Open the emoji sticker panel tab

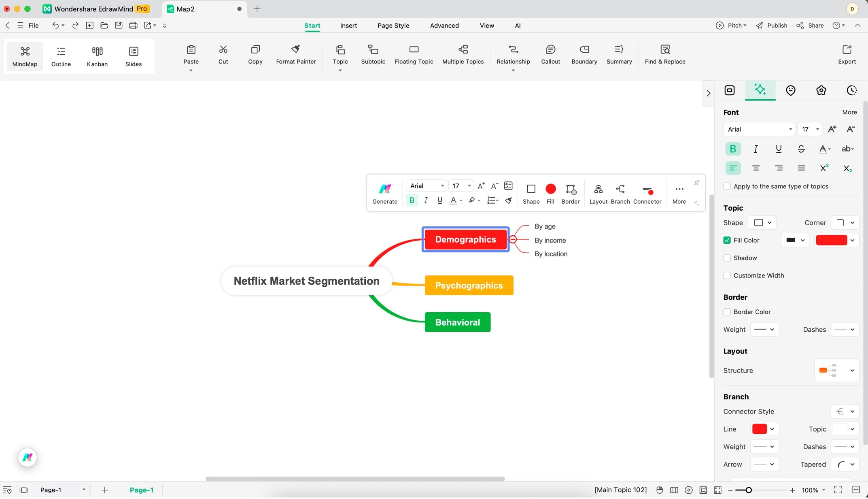[x=790, y=90]
